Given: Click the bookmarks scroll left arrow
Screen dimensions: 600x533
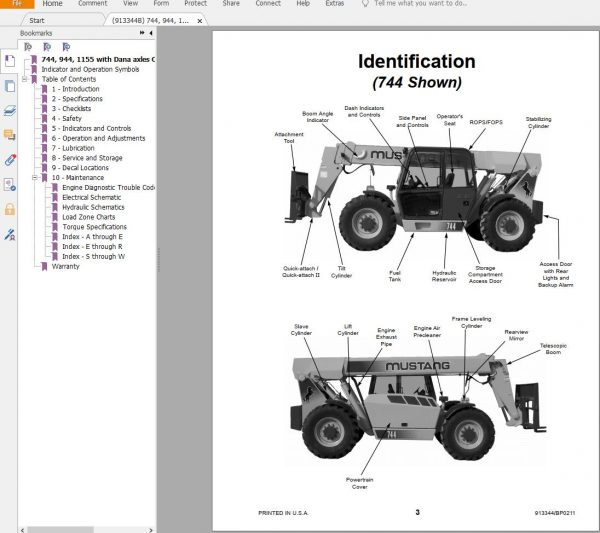Looking at the screenshot, I should tap(23, 530).
